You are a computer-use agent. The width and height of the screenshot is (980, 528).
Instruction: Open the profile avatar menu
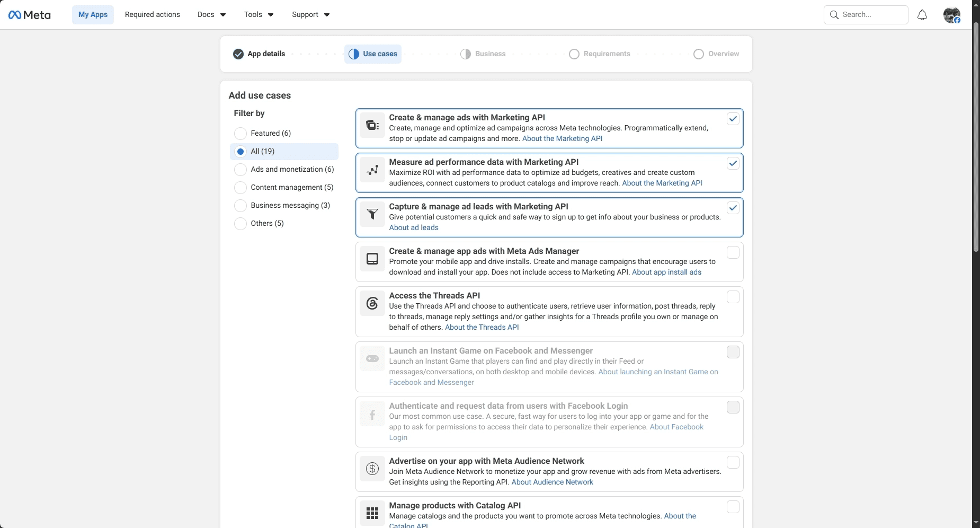952,15
